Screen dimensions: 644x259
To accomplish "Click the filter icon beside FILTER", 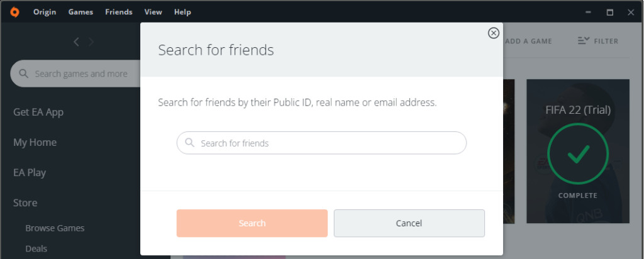I will (x=583, y=41).
